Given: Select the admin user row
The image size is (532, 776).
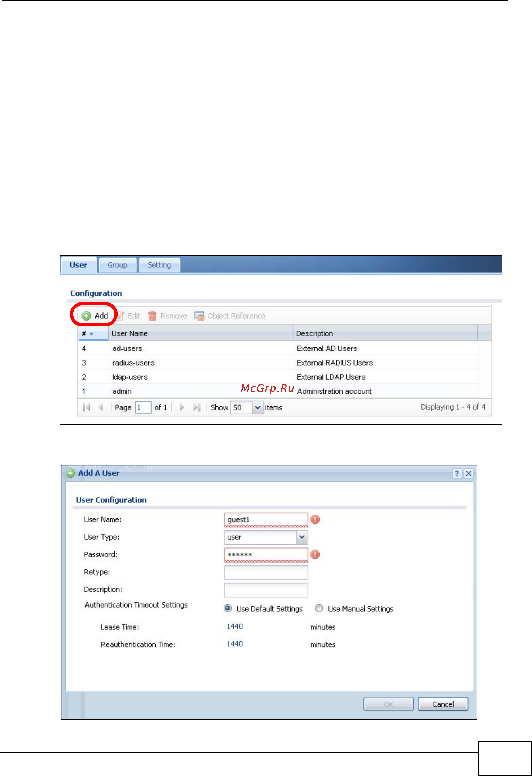Looking at the screenshot, I should tap(278, 391).
